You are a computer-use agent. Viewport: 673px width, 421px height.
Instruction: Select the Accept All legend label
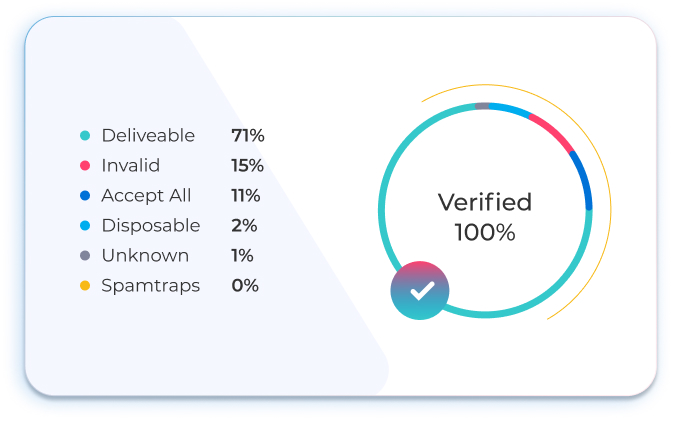coord(146,196)
